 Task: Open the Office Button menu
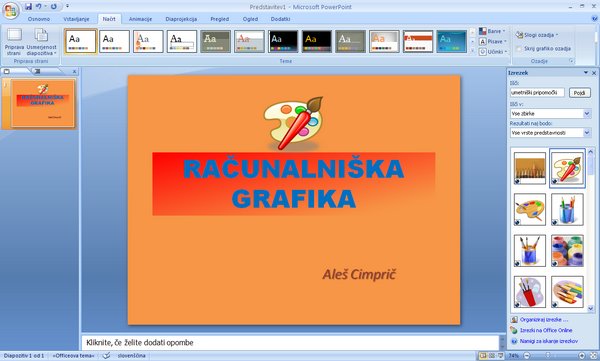click(x=11, y=10)
